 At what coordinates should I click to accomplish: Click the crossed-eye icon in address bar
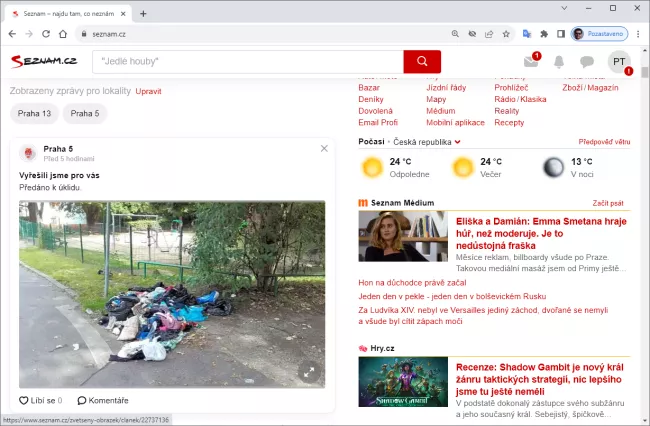[x=472, y=34]
